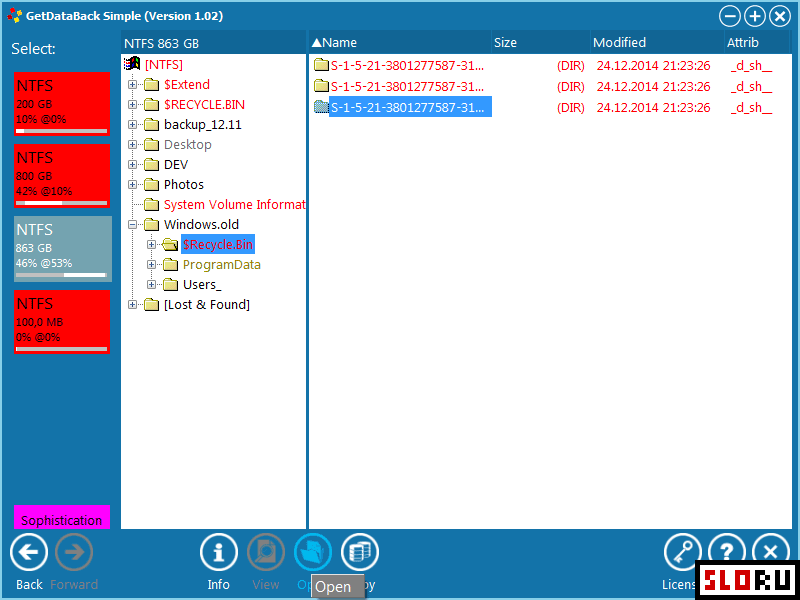Select the Desktop folder in the tree

click(187, 144)
